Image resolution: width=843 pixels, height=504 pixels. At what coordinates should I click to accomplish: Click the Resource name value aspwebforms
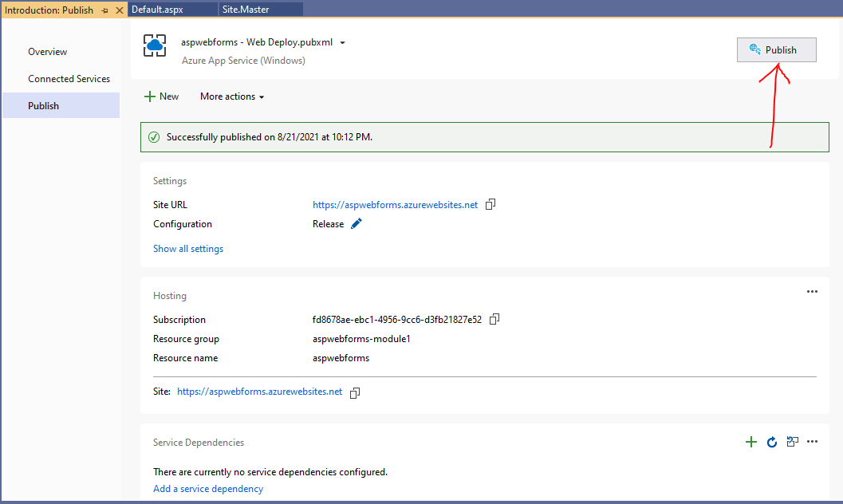click(x=341, y=358)
